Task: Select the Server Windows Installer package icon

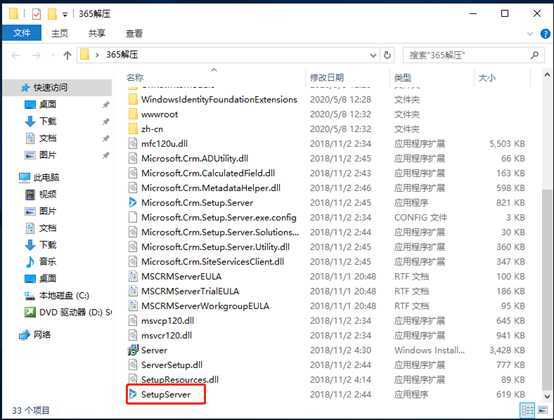Action: pyautogui.click(x=133, y=350)
